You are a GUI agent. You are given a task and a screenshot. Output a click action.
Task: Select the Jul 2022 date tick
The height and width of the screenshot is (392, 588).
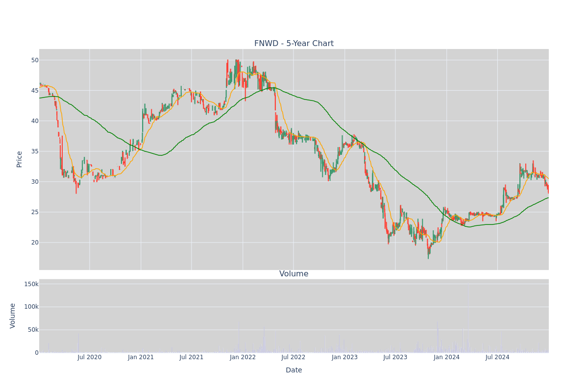[x=294, y=357]
